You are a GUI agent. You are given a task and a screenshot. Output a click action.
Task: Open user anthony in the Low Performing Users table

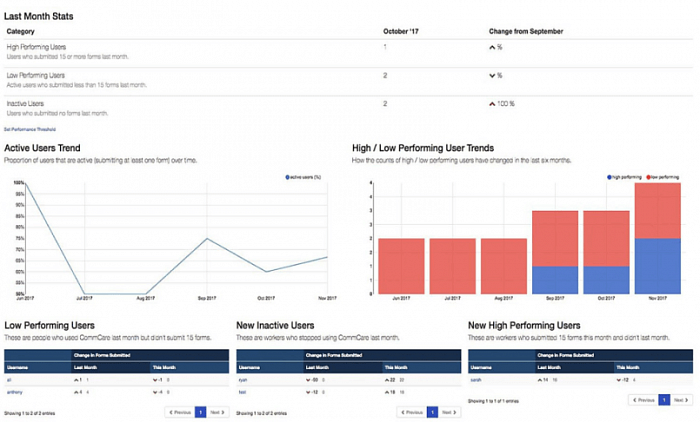16,392
